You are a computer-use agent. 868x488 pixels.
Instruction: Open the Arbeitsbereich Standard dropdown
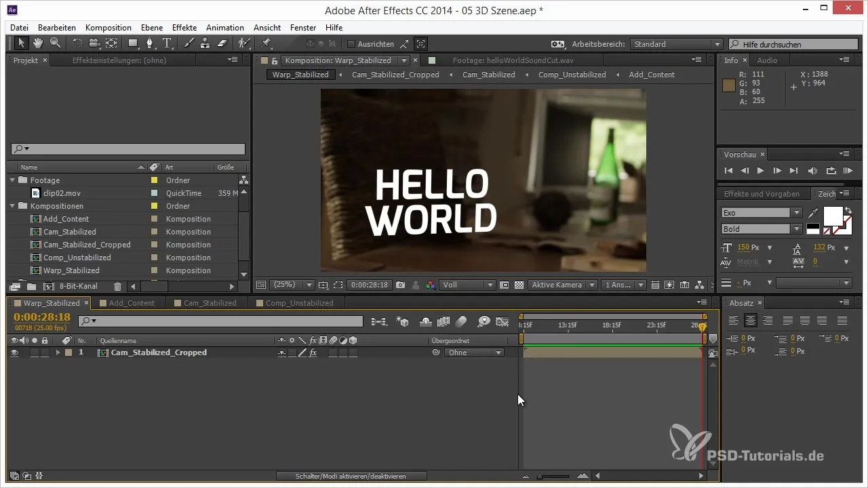tap(675, 44)
